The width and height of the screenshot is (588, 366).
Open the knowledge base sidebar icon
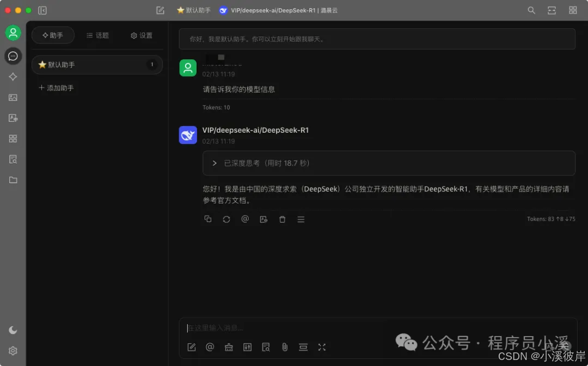(13, 159)
